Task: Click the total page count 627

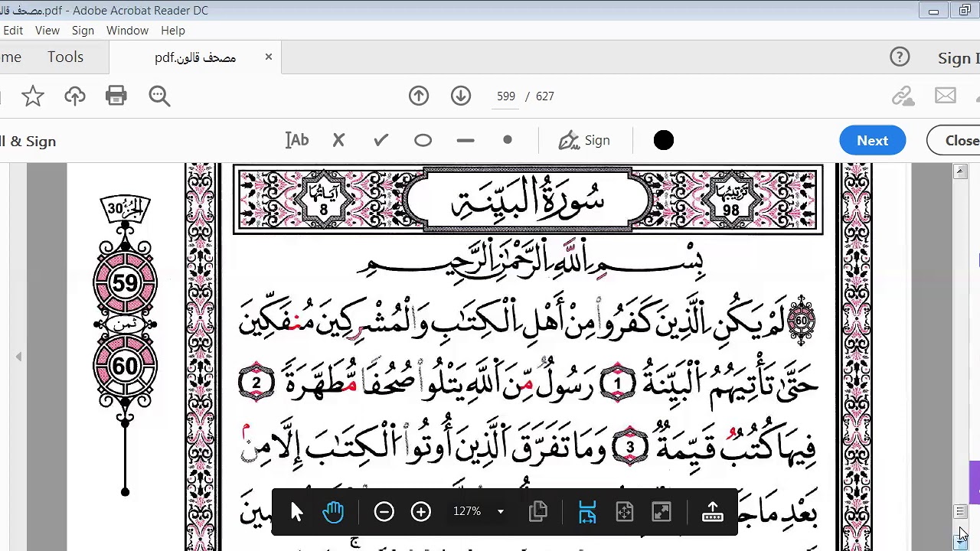Action: tap(544, 96)
